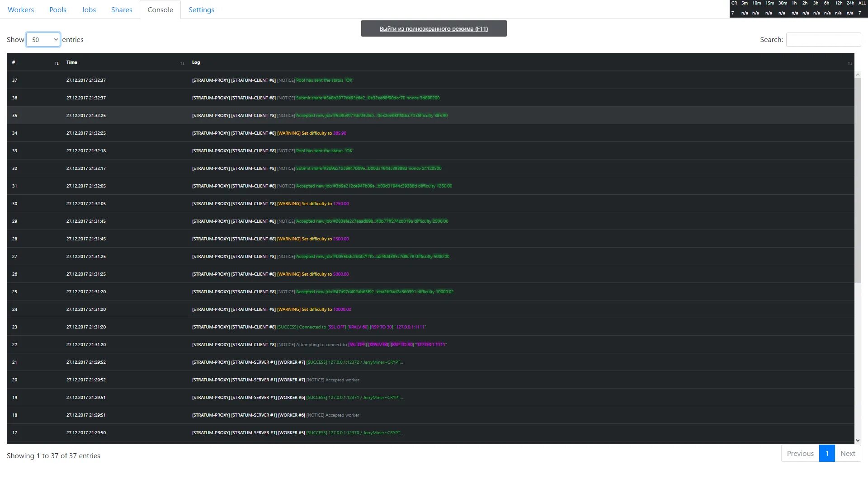
Task: Click the Previous pagination button
Action: click(800, 453)
